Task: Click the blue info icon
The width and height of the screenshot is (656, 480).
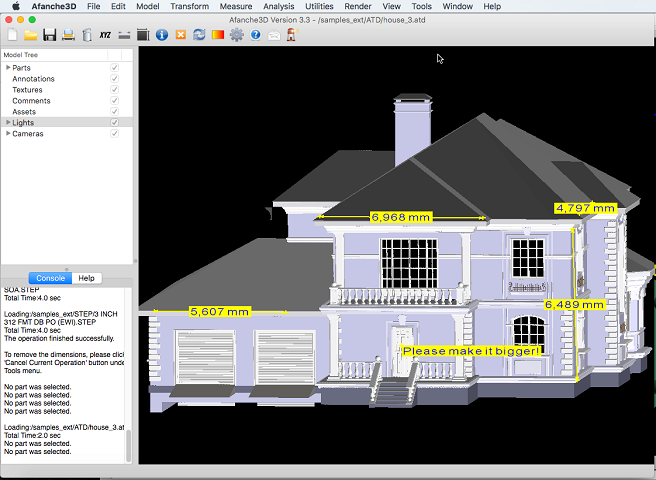Action: [x=162, y=35]
